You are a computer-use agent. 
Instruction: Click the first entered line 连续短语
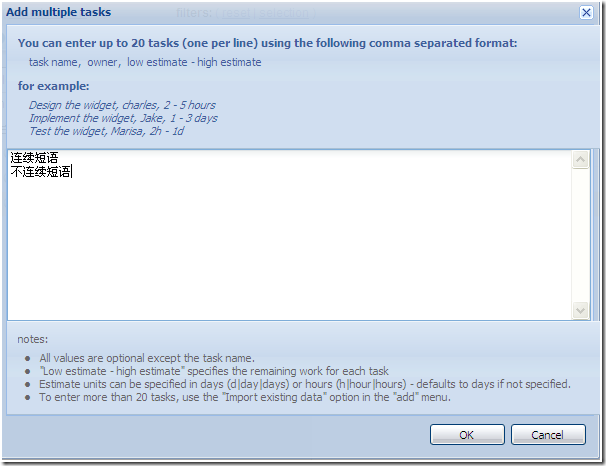tap(34, 158)
